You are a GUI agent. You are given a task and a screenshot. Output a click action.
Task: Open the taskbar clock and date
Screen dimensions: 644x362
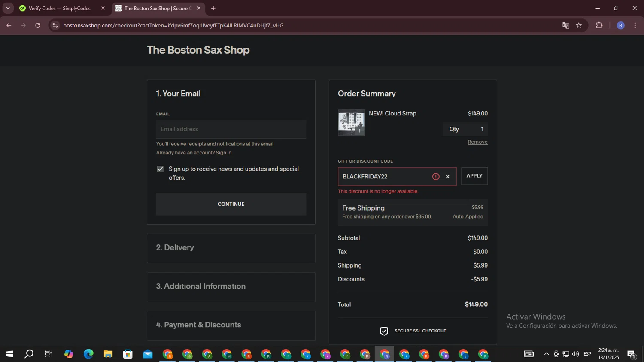(x=609, y=354)
